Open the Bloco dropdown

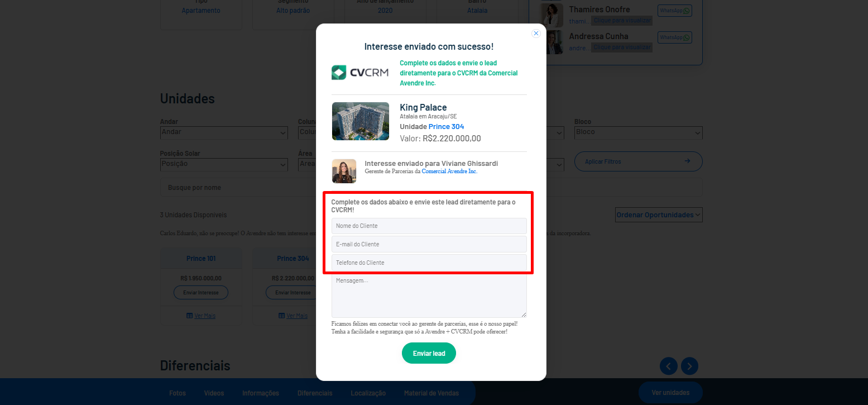pos(638,132)
